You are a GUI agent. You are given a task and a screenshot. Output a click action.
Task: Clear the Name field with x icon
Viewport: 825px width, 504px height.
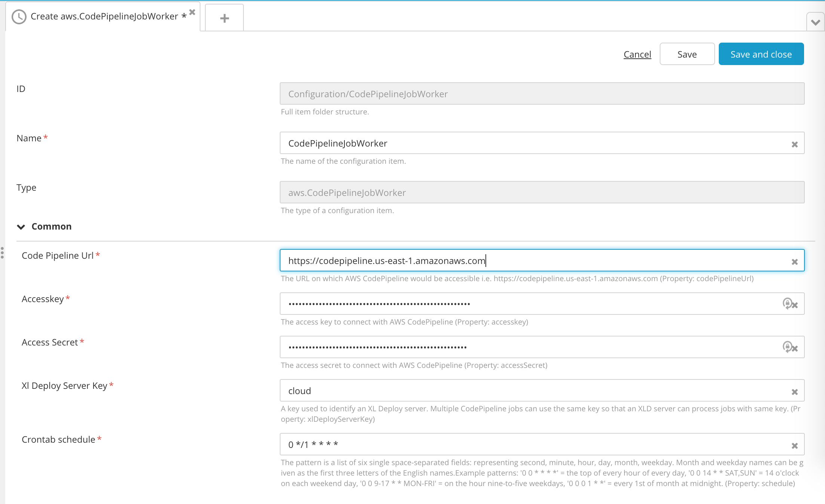(795, 144)
